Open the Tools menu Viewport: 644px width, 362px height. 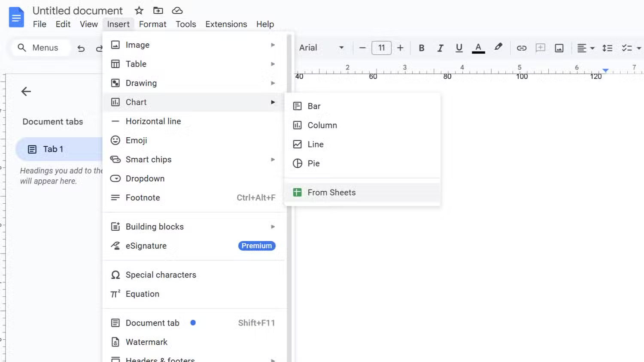click(185, 24)
